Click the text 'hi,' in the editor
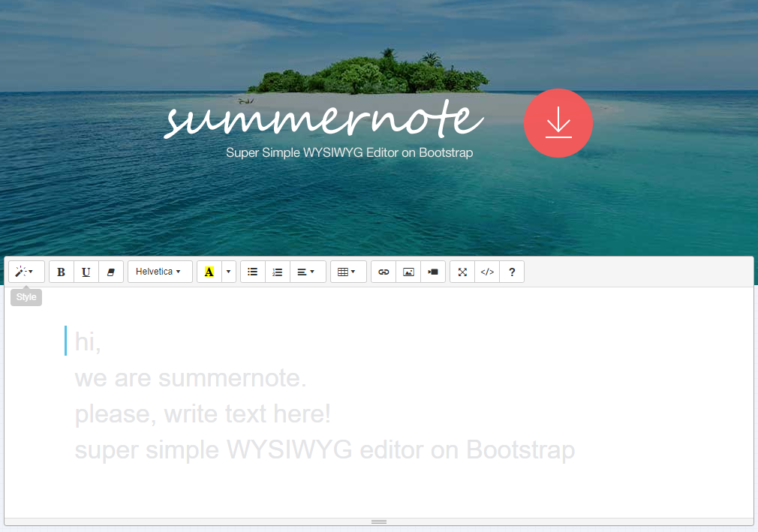 coord(88,342)
